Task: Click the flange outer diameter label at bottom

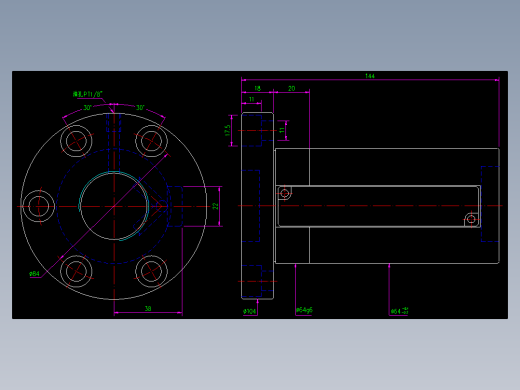Action: click(249, 311)
